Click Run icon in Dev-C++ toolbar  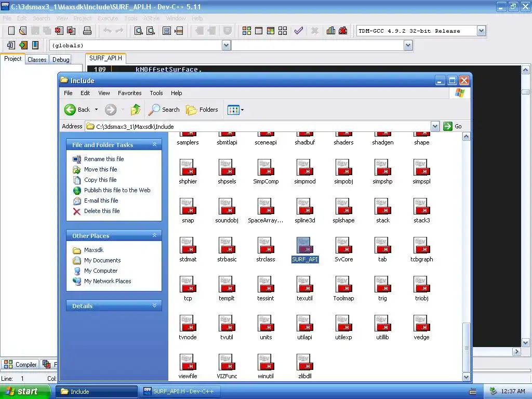pyautogui.click(x=259, y=31)
